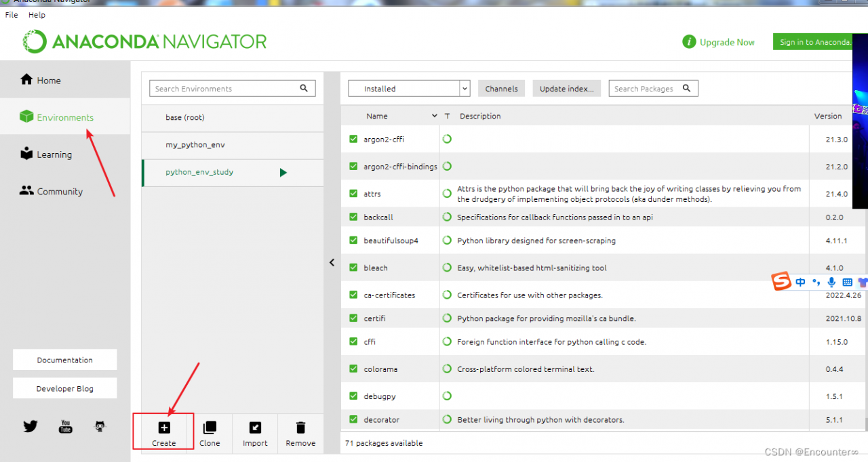The width and height of the screenshot is (868, 462).
Task: Open Anaconda's GitHub page icon
Action: click(100, 426)
